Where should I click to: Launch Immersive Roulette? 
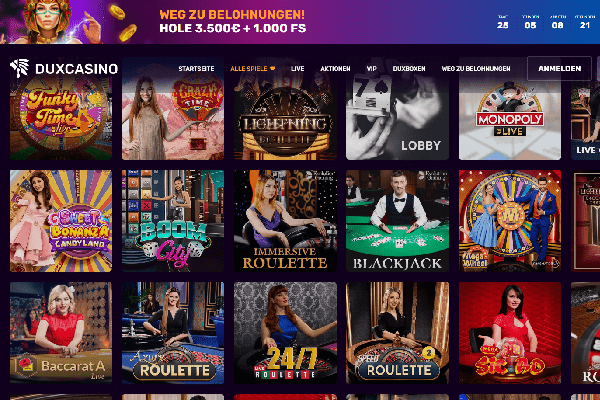(x=285, y=221)
